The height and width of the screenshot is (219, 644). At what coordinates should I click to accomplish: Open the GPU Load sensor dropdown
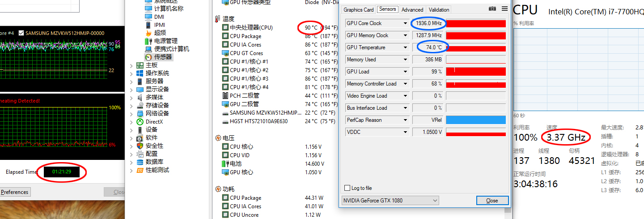(x=406, y=72)
